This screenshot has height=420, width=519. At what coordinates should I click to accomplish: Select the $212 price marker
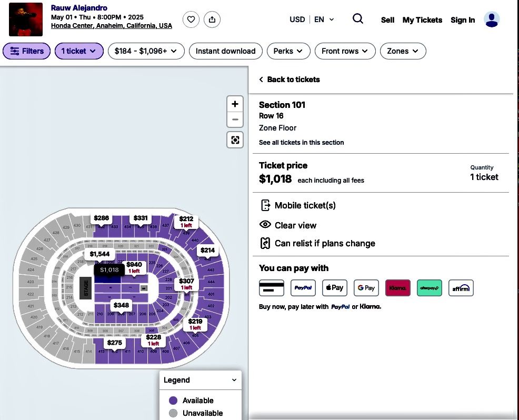tap(186, 222)
